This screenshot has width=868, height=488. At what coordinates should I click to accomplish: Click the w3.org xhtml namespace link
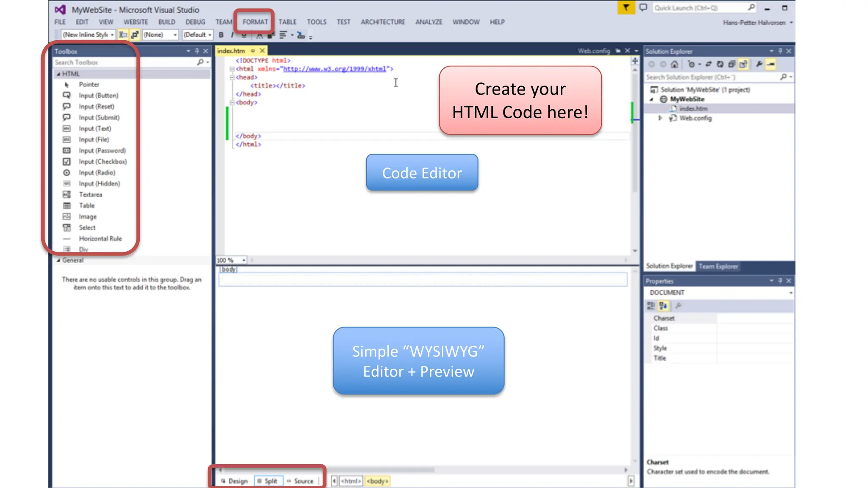[x=335, y=69]
